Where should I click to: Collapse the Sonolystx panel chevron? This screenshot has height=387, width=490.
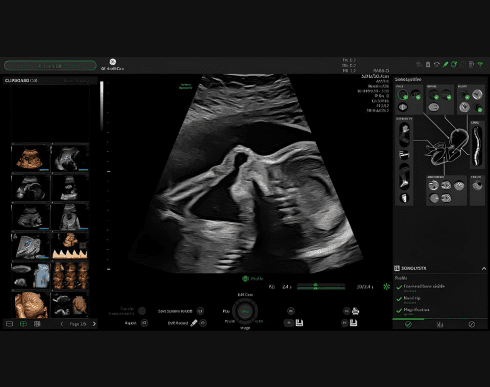(x=484, y=268)
